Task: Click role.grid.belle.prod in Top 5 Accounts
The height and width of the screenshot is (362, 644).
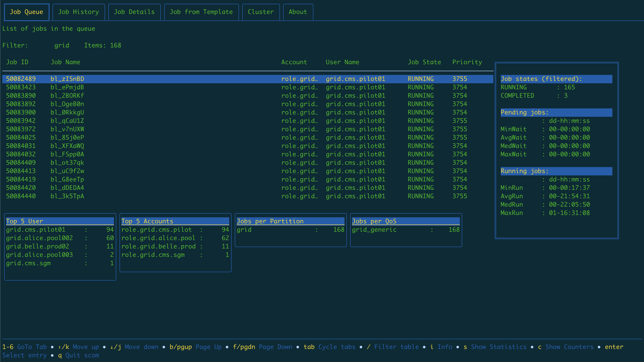Action: [x=158, y=246]
